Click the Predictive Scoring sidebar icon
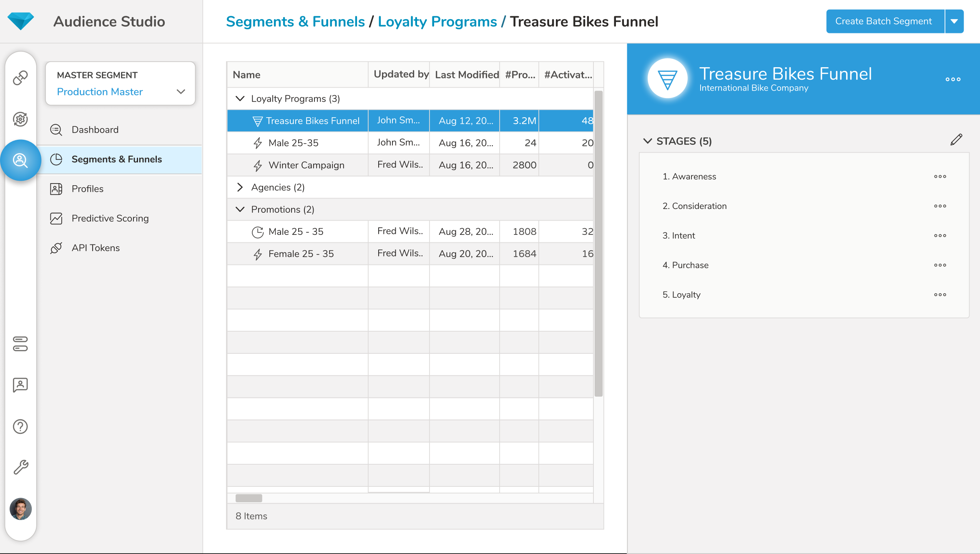The image size is (980, 554). [x=57, y=218]
